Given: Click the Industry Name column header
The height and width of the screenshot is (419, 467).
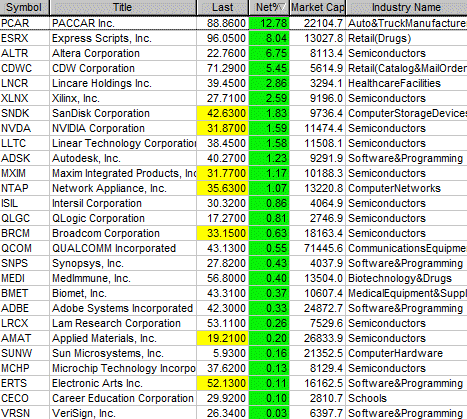Looking at the screenshot, I should pos(406,7).
